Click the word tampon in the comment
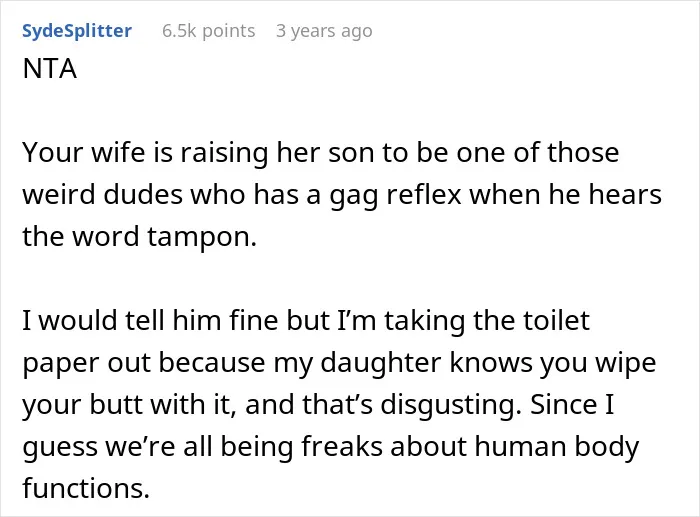Image resolution: width=700 pixels, height=517 pixels. pyautogui.click(x=202, y=237)
